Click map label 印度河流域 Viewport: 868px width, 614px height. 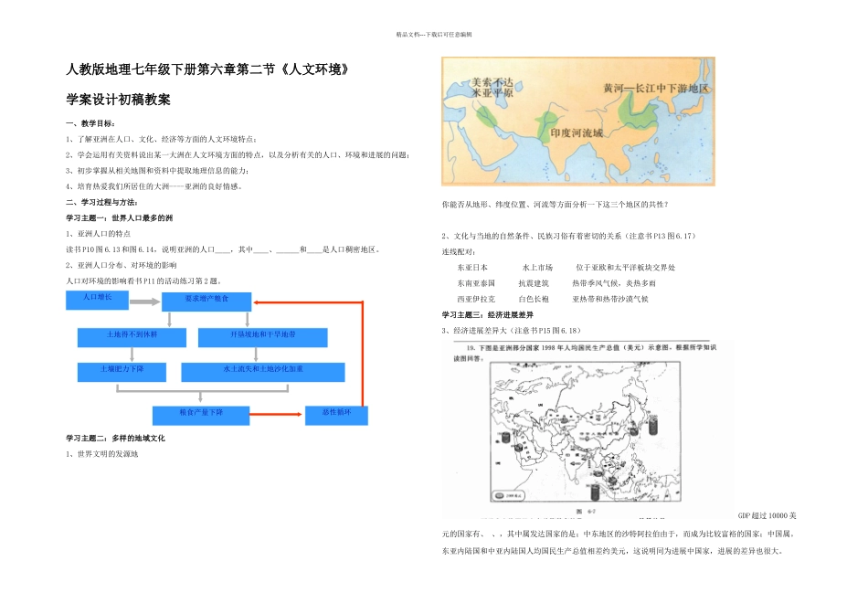coord(577,132)
